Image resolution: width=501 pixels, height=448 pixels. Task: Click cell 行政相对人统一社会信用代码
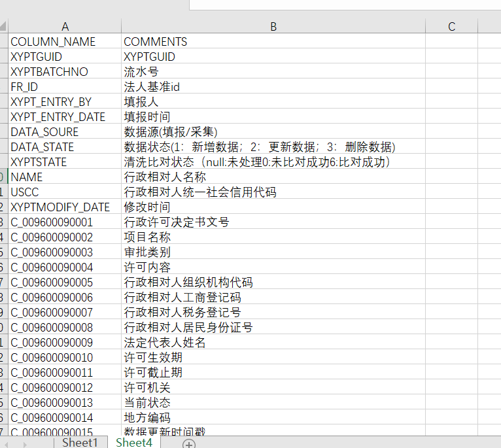(x=273, y=192)
